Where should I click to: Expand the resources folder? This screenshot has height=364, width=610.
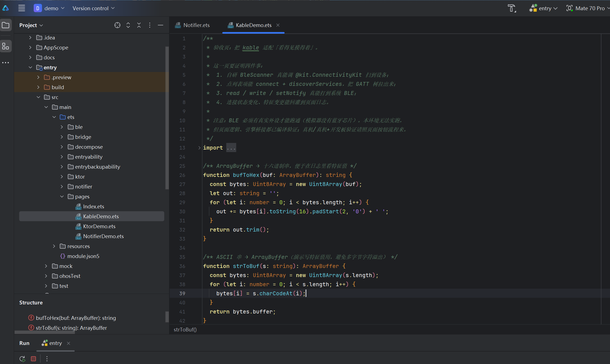tap(54, 246)
